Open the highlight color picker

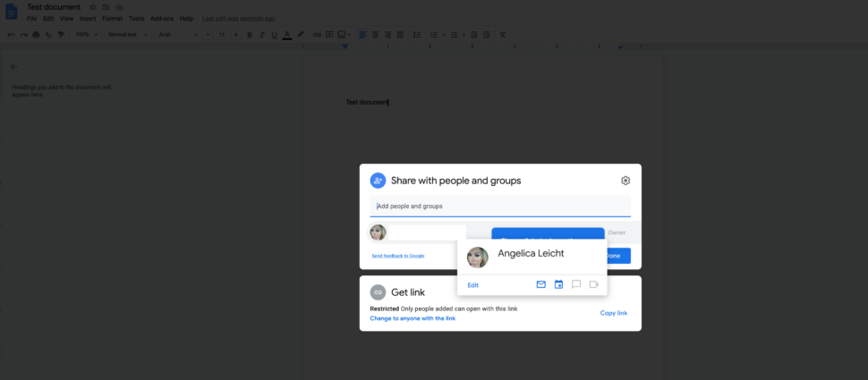[x=301, y=34]
